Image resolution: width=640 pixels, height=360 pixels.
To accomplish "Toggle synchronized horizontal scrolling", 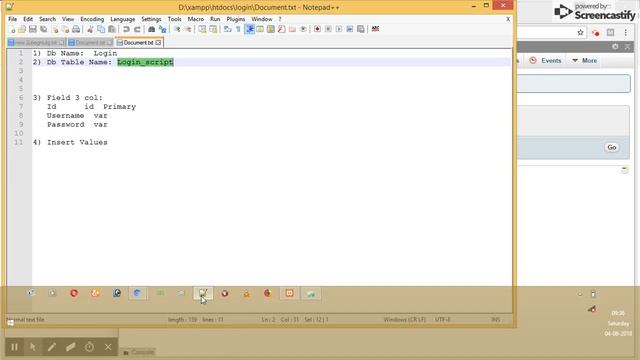I will tap(213, 29).
